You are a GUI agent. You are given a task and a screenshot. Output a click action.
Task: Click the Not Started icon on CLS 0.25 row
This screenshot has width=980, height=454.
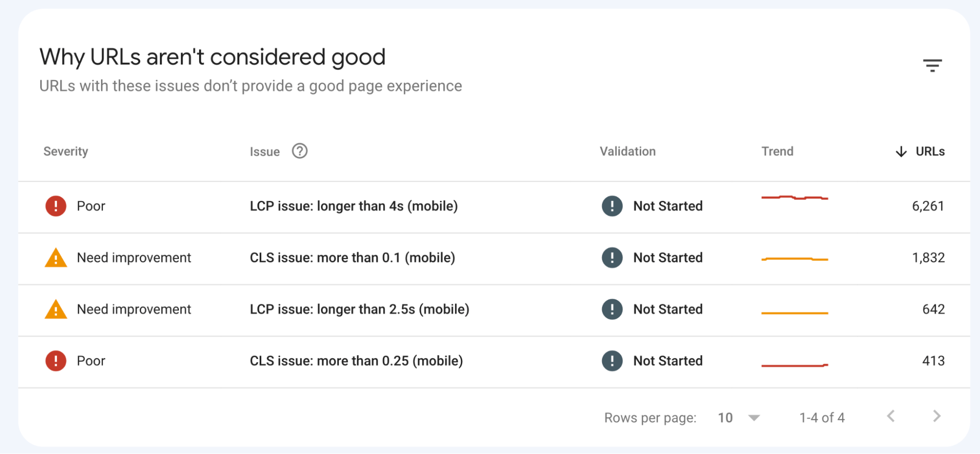[x=611, y=361]
